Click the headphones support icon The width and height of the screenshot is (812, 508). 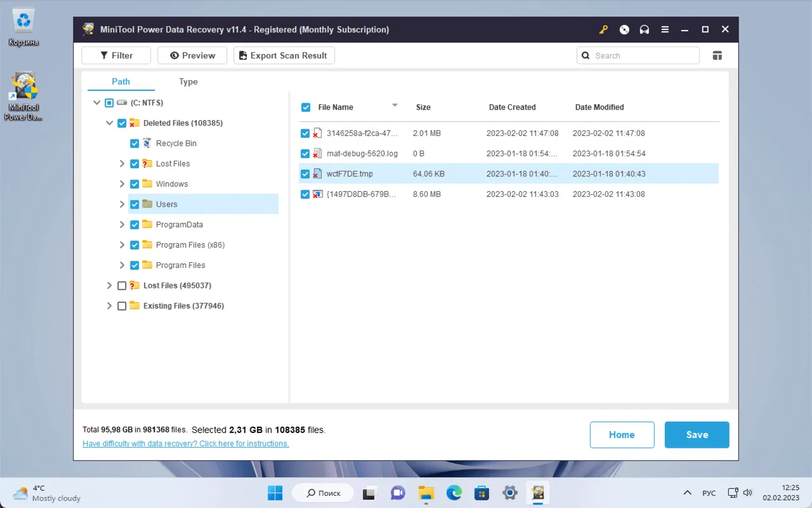tap(645, 29)
